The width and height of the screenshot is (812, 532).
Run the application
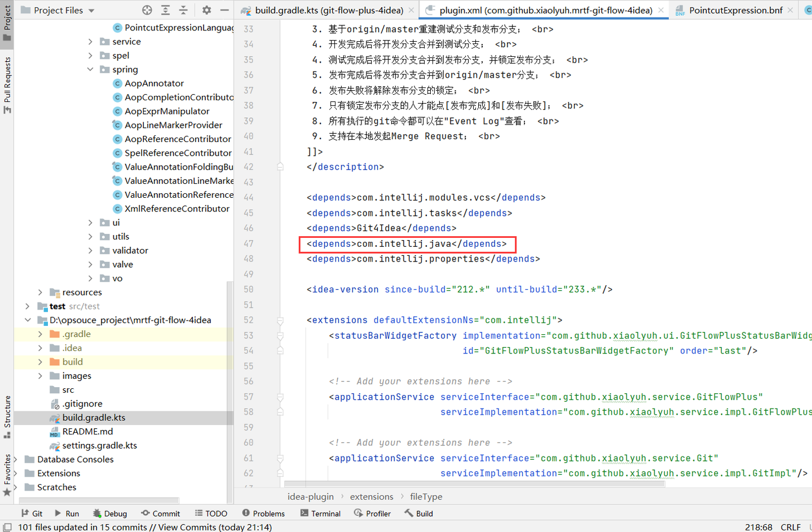[67, 513]
